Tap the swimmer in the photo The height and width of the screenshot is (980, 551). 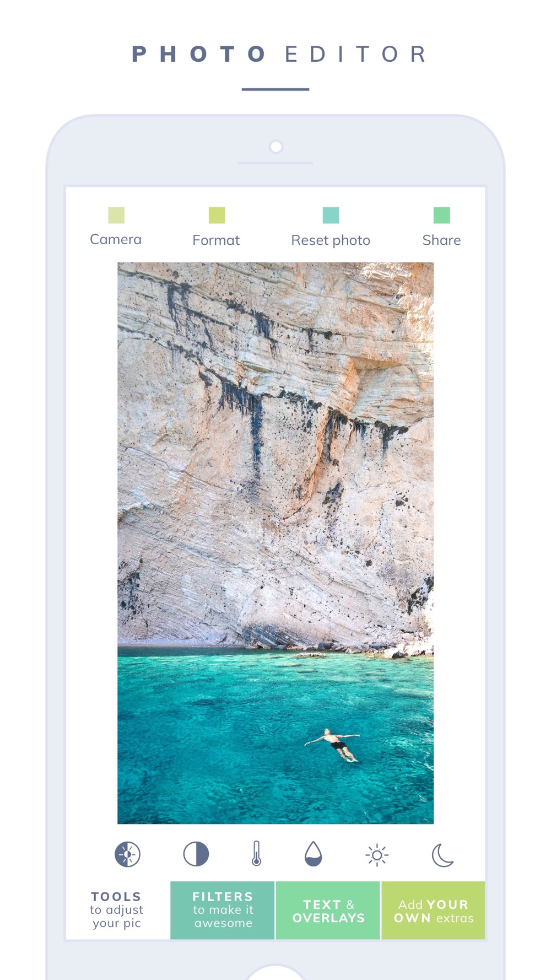333,745
